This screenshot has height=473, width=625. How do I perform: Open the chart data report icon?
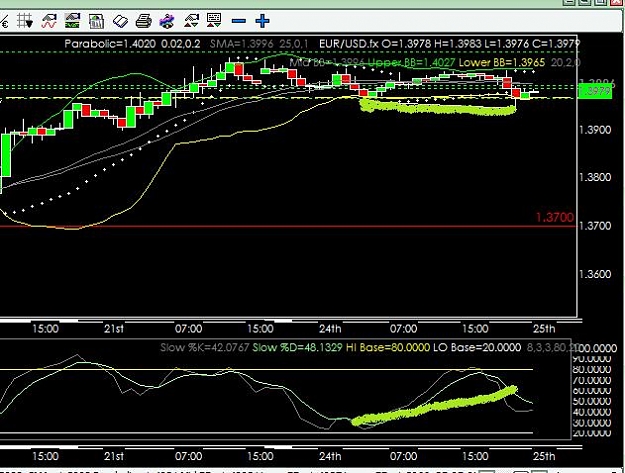pos(96,21)
